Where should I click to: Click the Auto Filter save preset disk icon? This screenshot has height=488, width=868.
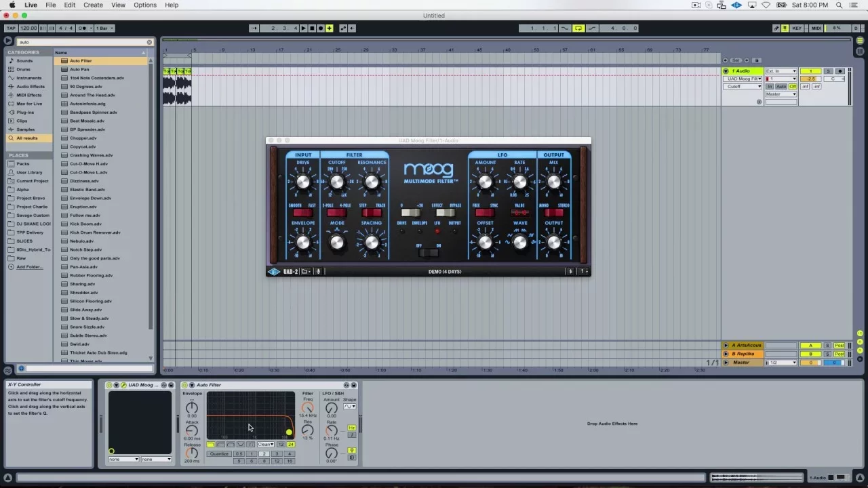tap(353, 385)
